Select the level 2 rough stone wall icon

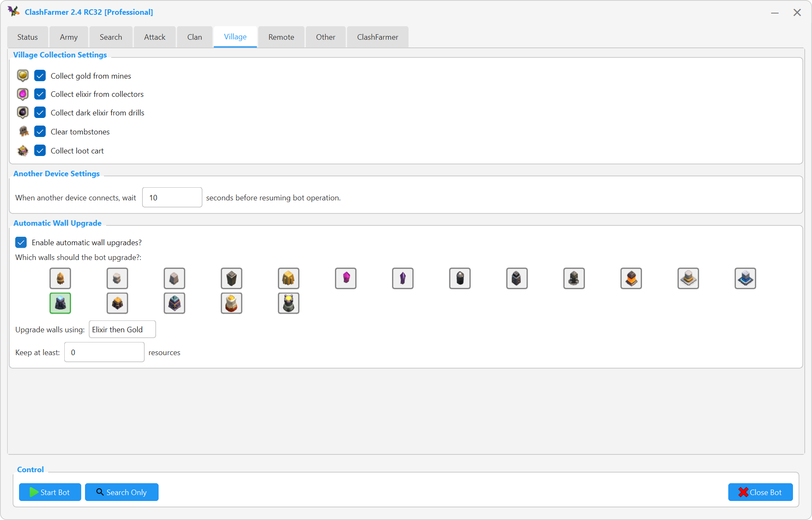[x=117, y=279]
